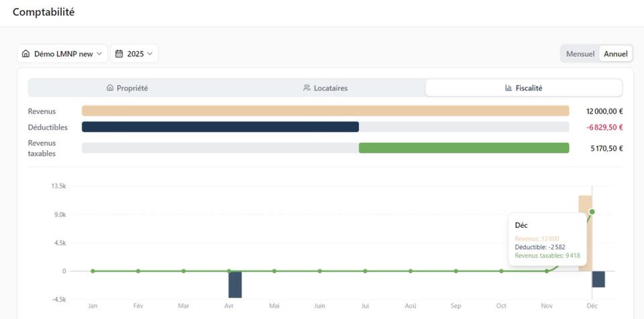Click the Déductibles row label
Screen dimensions: 644x319
48,127
